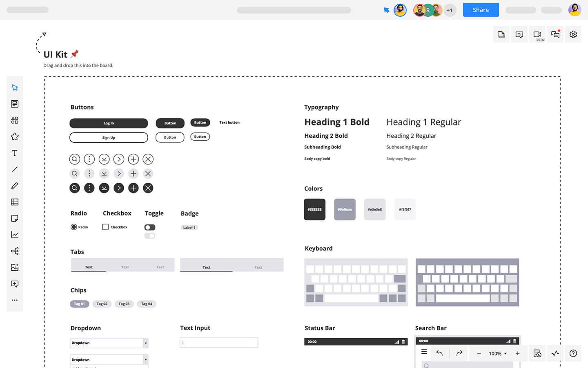Open the mind map tool

click(x=15, y=251)
